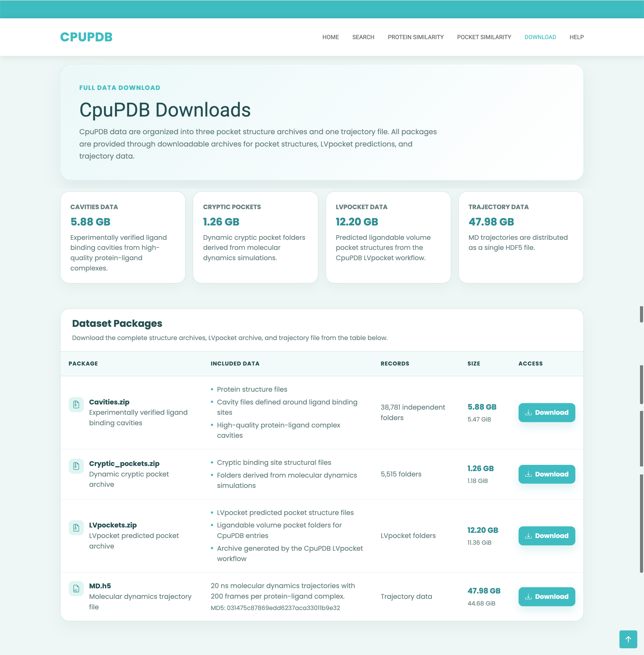Click the 5.47 GiB size value
644x655 pixels.
[x=479, y=419]
